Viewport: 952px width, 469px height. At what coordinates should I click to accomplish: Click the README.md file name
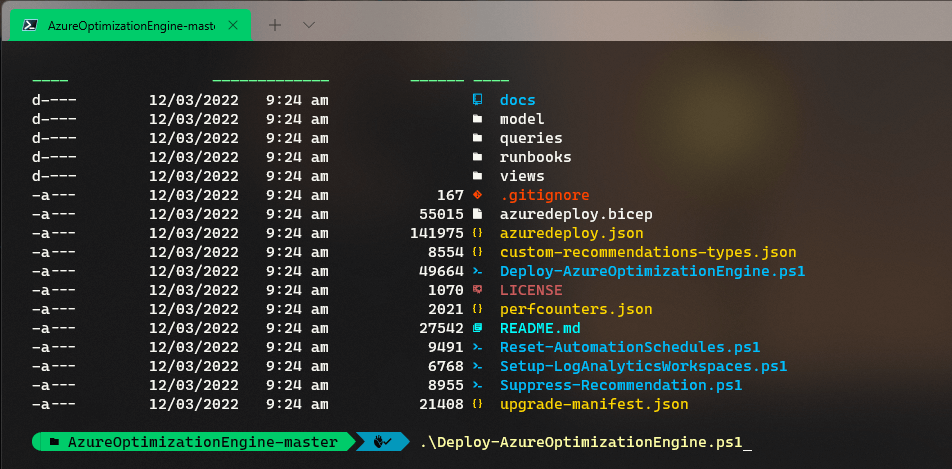point(540,328)
